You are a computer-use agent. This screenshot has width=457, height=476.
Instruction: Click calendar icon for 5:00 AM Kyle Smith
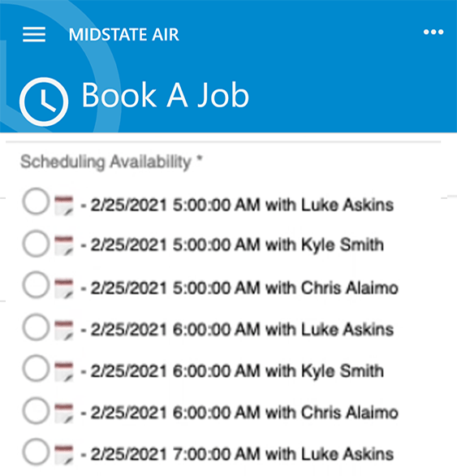(64, 245)
